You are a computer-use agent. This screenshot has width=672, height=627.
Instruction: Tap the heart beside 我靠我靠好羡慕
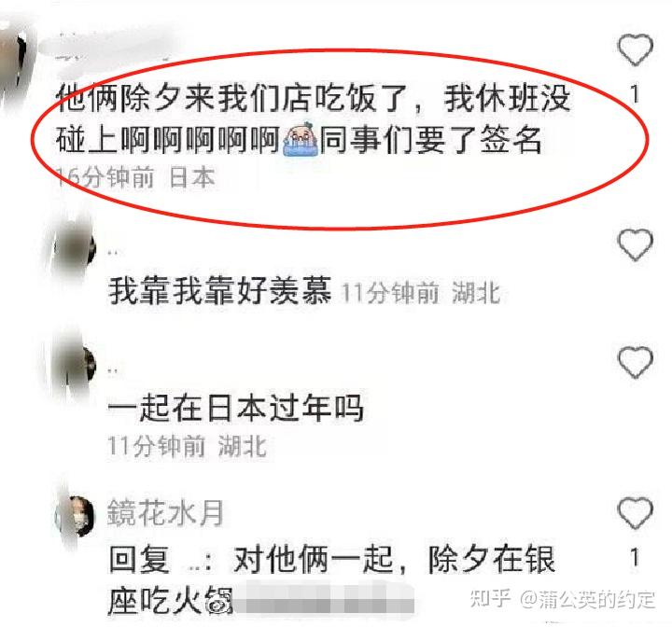pos(636,244)
